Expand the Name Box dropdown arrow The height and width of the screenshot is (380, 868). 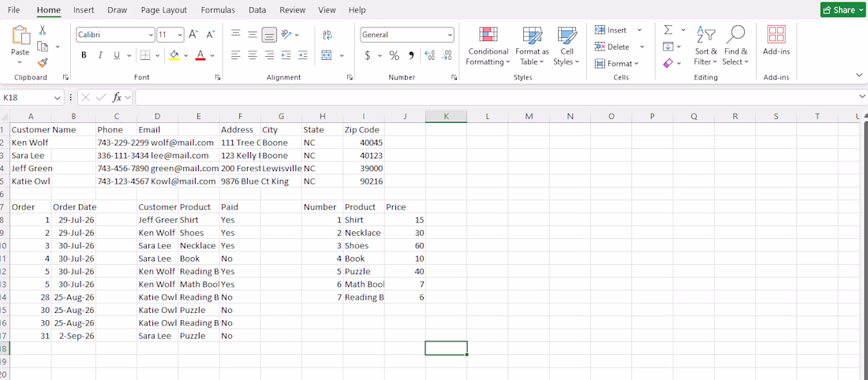[x=58, y=97]
